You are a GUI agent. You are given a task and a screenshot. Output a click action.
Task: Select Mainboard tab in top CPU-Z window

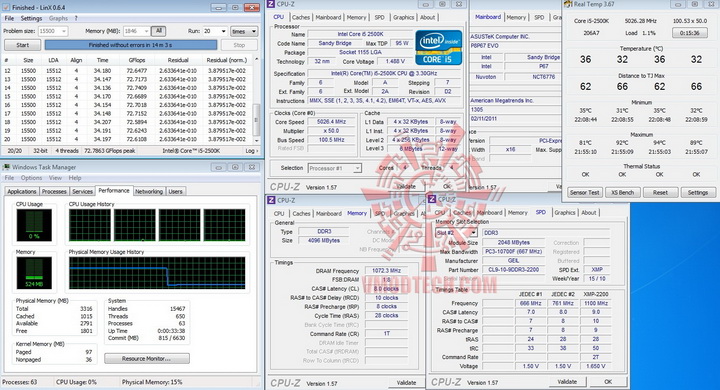pyautogui.click(x=328, y=17)
